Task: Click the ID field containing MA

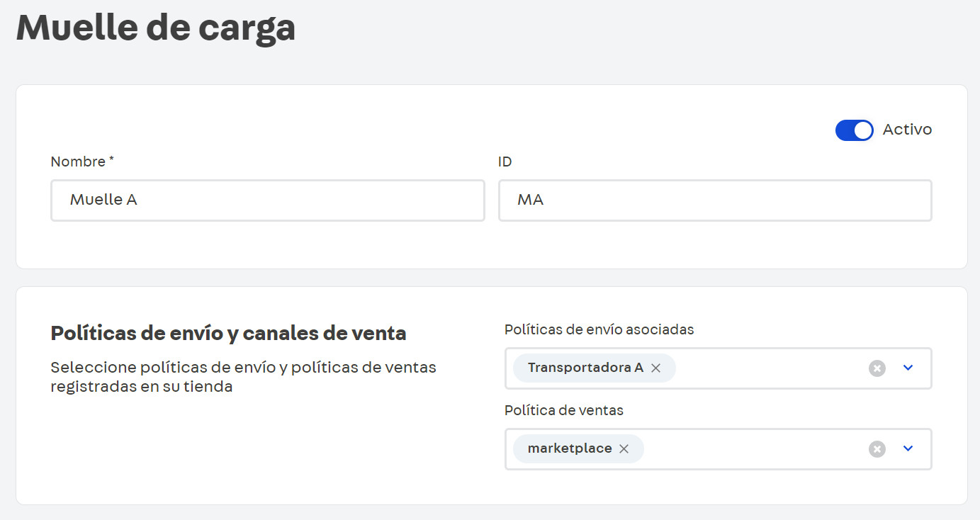Action: 715,200
